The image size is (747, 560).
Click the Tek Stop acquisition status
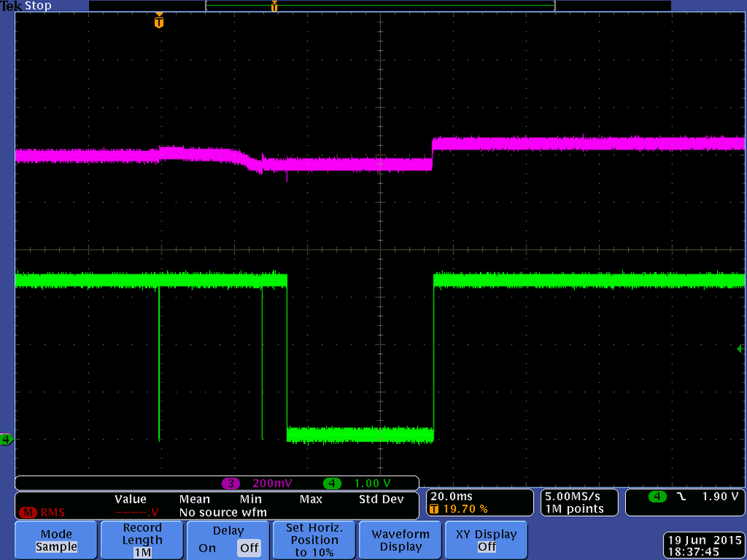(x=25, y=6)
